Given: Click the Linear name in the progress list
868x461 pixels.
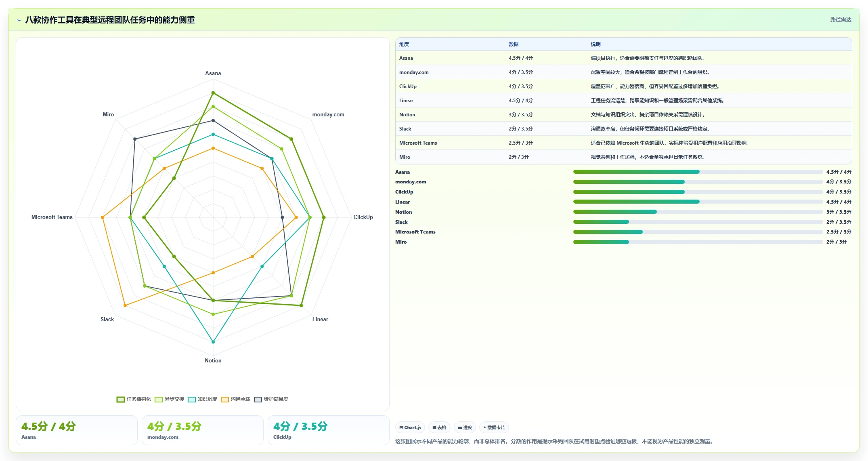Looking at the screenshot, I should [403, 202].
